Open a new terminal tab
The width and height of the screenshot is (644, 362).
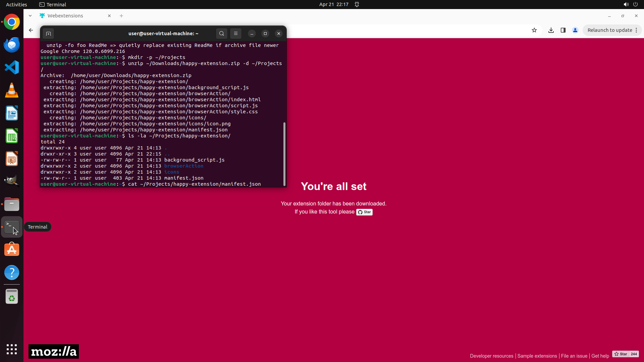click(48, 34)
